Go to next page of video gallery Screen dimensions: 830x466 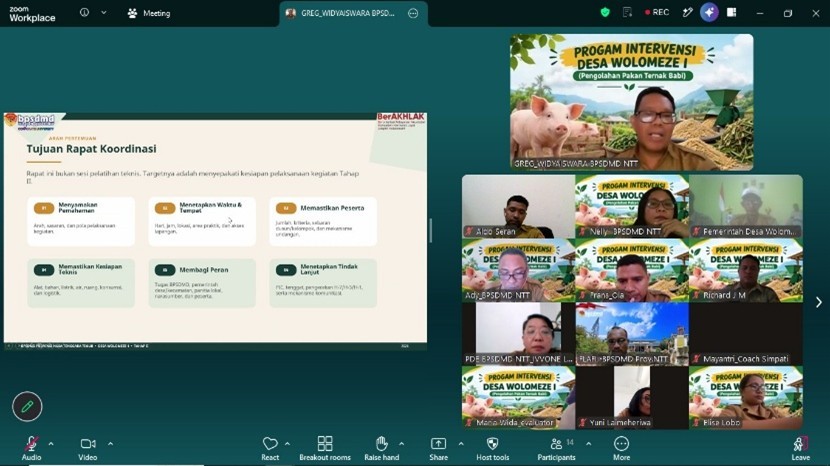pos(818,302)
